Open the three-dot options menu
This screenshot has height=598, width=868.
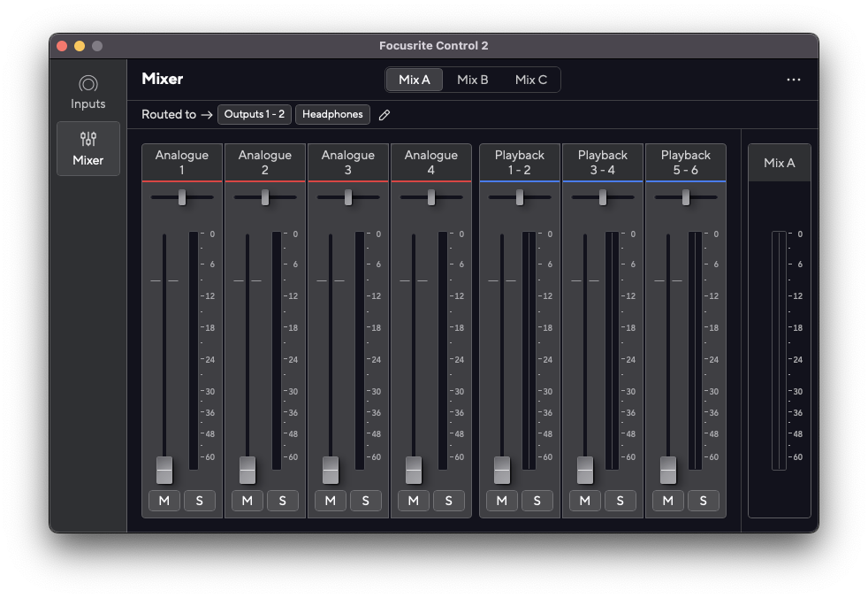point(793,80)
